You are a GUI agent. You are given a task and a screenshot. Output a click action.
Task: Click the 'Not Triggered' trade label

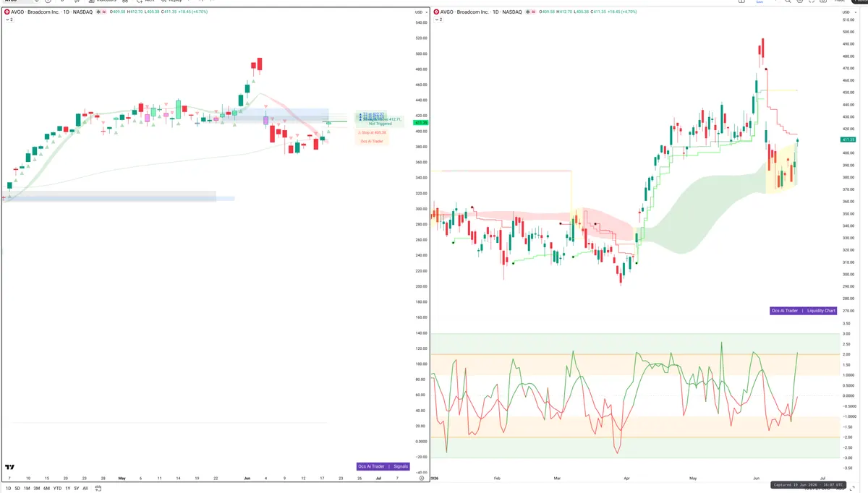[380, 124]
